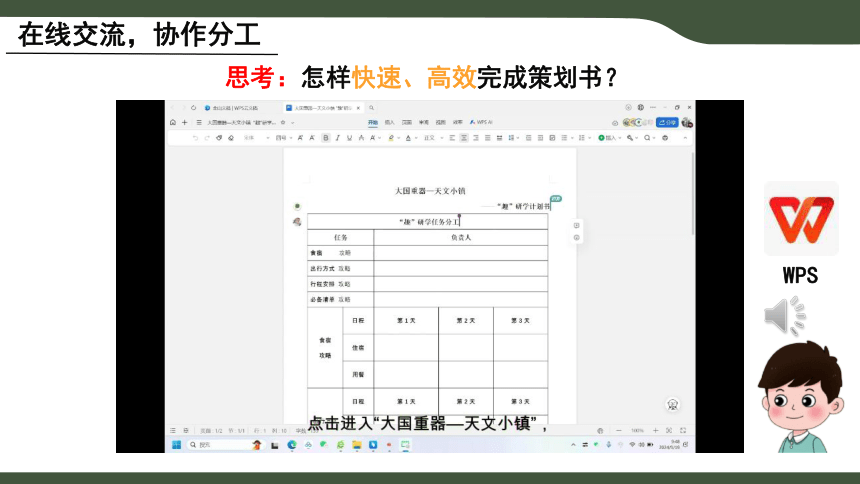This screenshot has width=860, height=484.
Task: Open highlight color dropdown arrow
Action: [399, 138]
